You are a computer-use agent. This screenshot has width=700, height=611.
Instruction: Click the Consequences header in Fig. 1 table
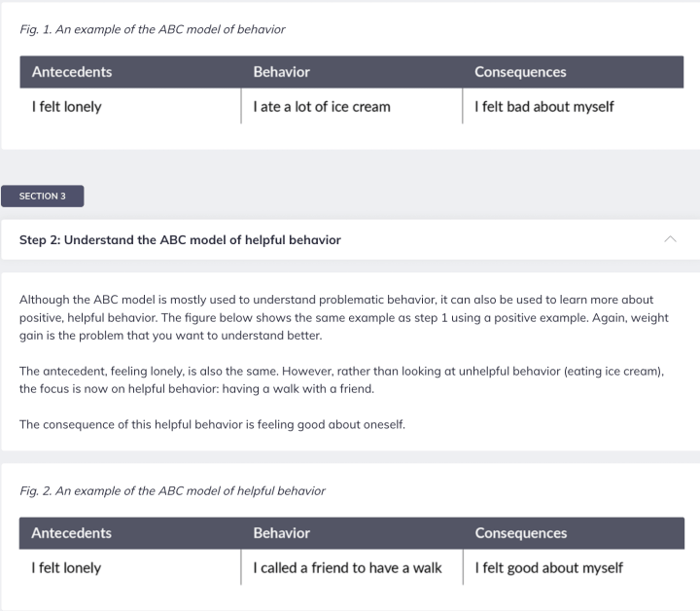[x=520, y=72]
